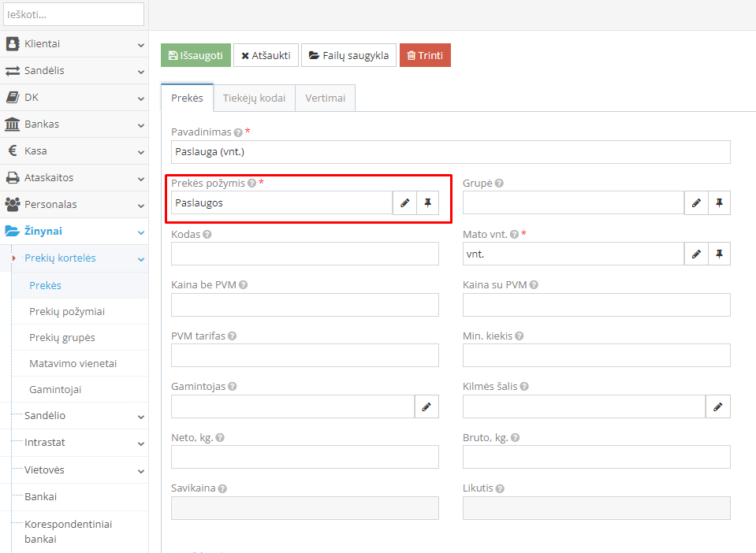
Task: Click the DK book icon
Action: (x=13, y=98)
